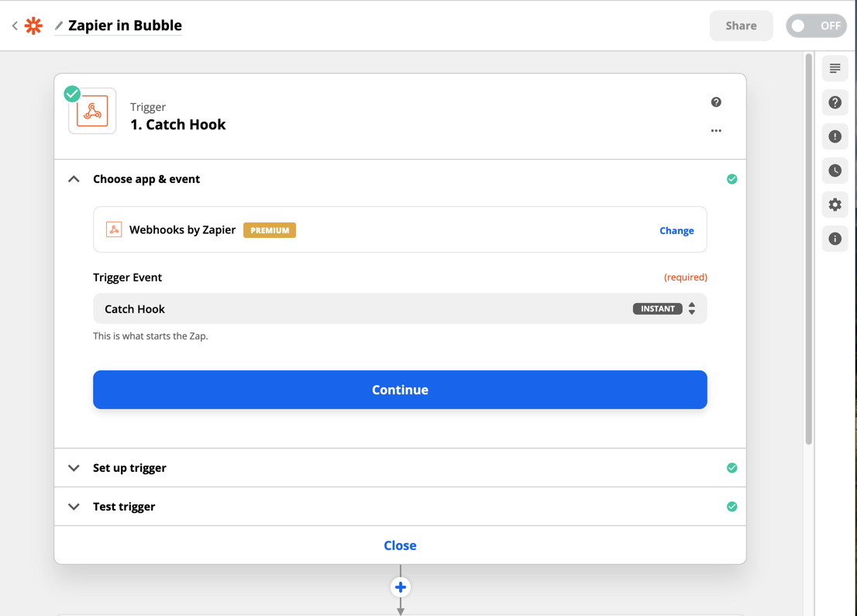The height and width of the screenshot is (616, 857).
Task: Rename the 'Zapier in Bubble' title
Action: tap(125, 26)
